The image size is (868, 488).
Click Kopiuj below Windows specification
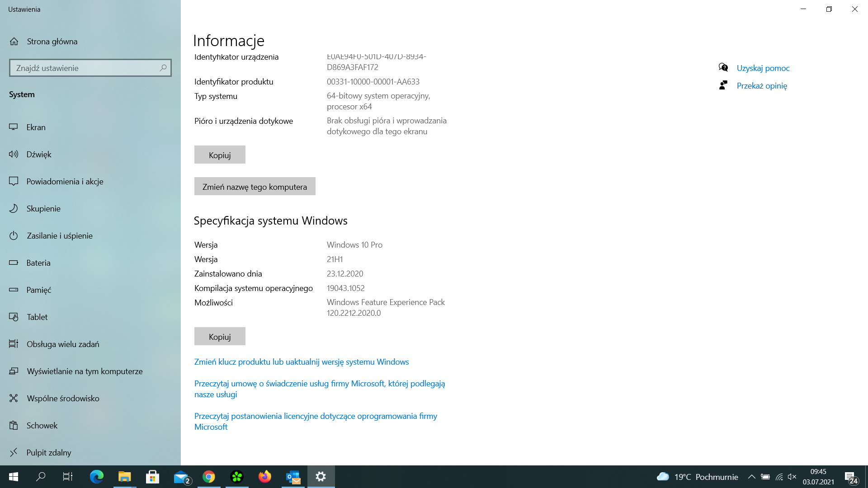(220, 337)
